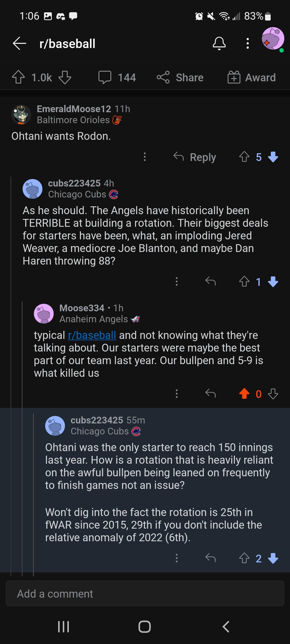Share this post
Image resolution: width=290 pixels, height=644 pixels.
tap(180, 77)
